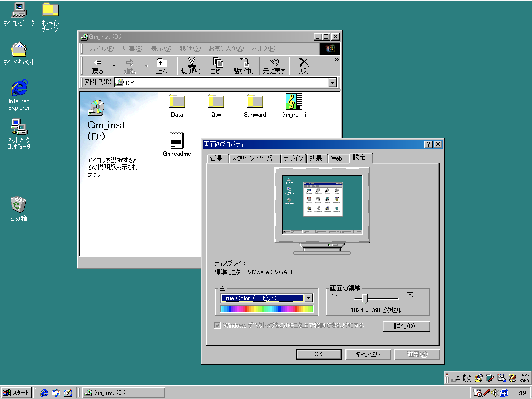This screenshot has width=532, height=399.
Task: Click the 元に戻す (Undo) toolbar icon
Action: tap(274, 66)
